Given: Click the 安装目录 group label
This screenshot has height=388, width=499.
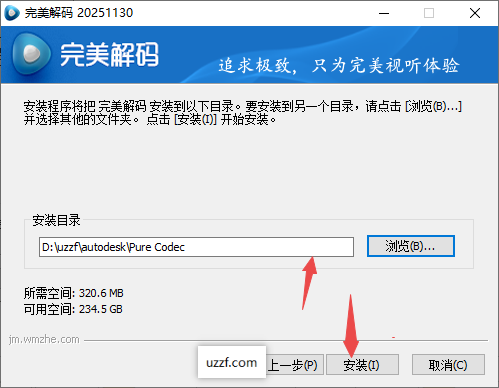Looking at the screenshot, I should point(56,220).
